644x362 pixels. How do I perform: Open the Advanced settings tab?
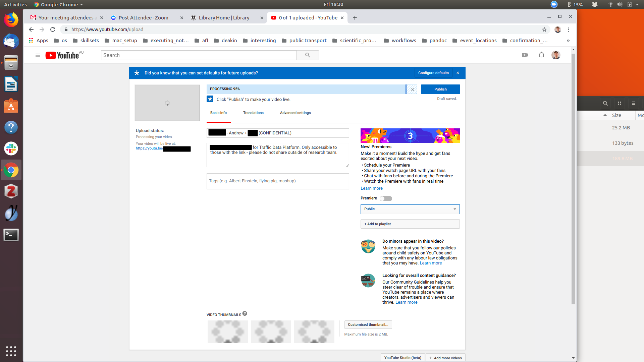click(295, 113)
